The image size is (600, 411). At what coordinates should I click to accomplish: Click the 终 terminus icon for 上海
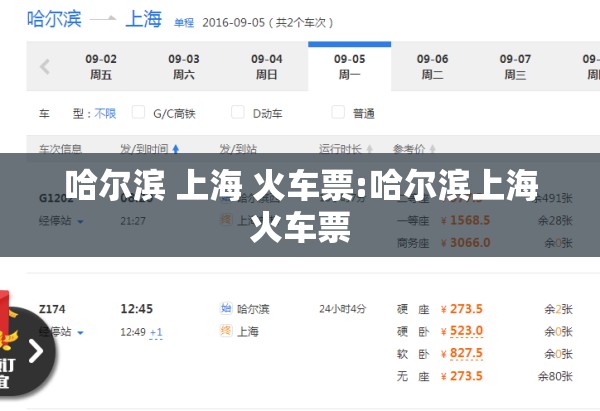[226, 330]
